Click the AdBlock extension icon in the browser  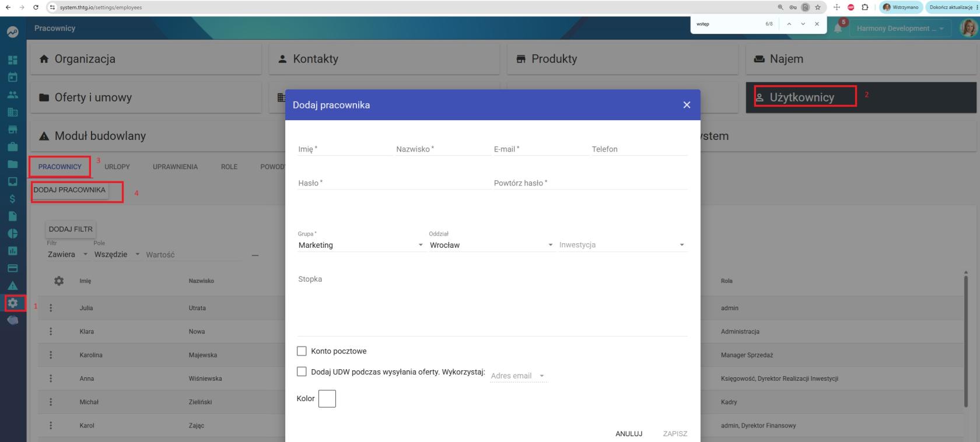pos(850,8)
